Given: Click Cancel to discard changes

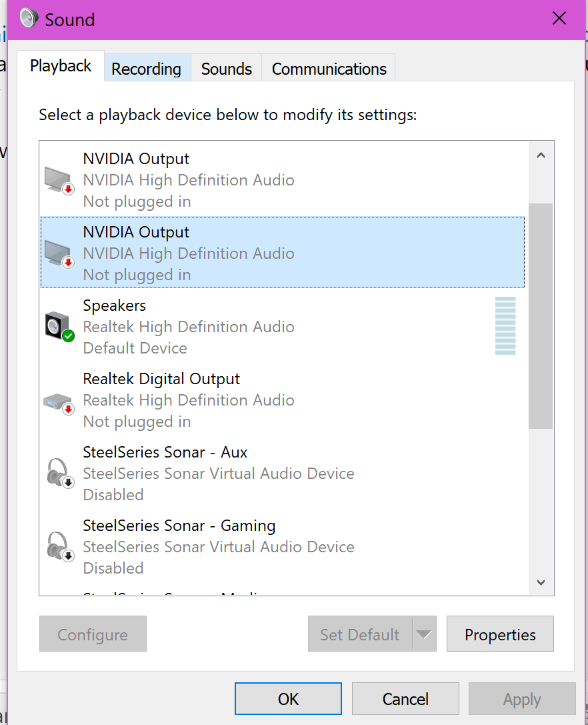Looking at the screenshot, I should pyautogui.click(x=405, y=698).
